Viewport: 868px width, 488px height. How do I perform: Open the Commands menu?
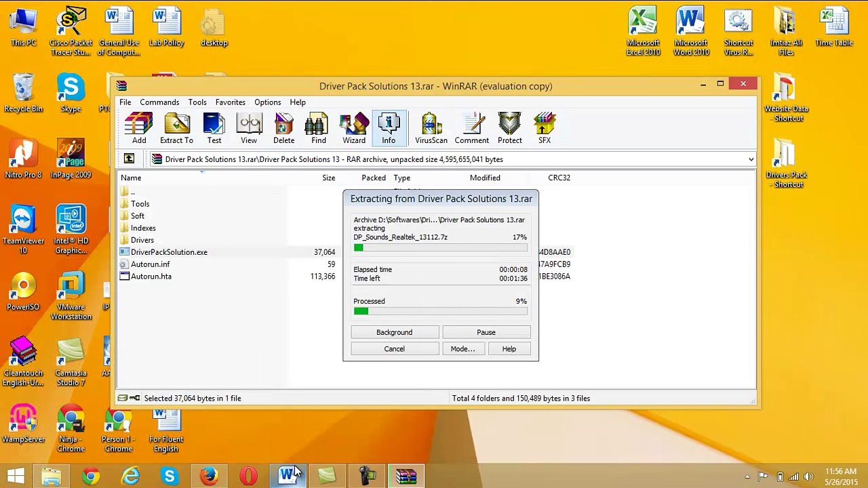(159, 102)
